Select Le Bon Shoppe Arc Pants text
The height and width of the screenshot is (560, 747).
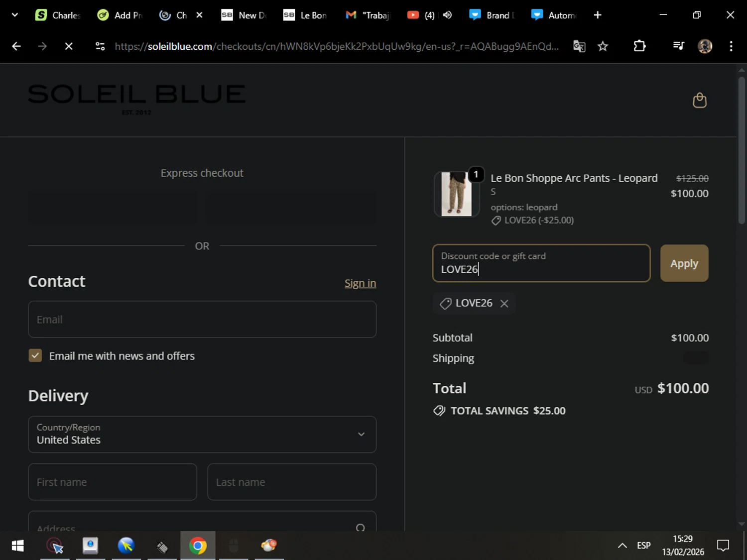(574, 178)
